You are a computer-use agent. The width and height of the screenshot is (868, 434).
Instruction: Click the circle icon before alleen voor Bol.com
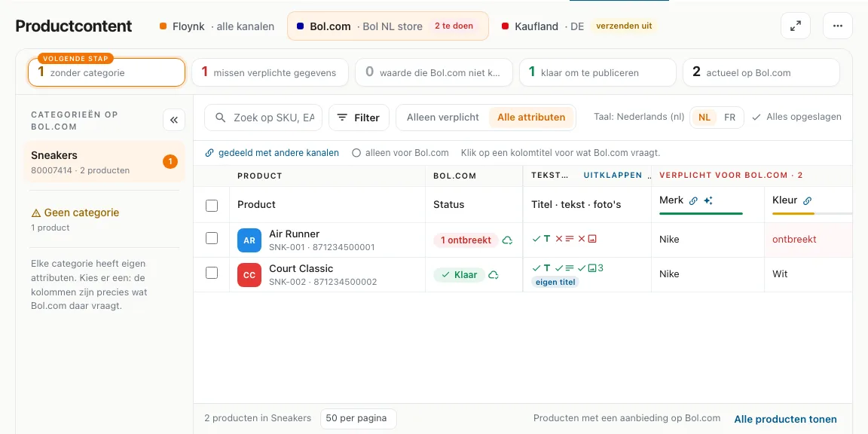point(356,153)
